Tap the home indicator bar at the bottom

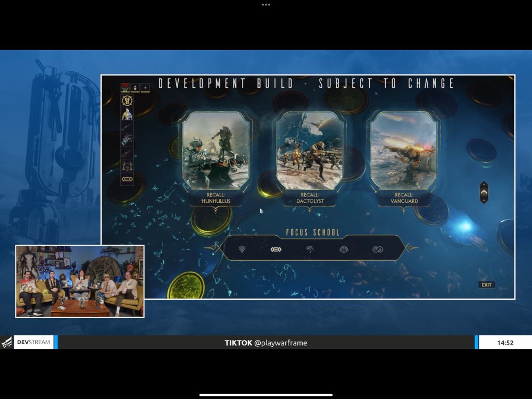pos(266,395)
